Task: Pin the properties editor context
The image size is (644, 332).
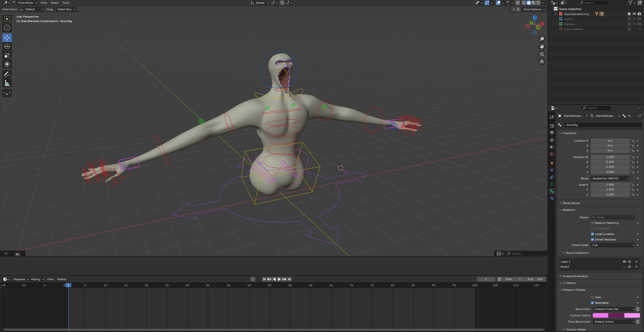Action: tap(639, 116)
